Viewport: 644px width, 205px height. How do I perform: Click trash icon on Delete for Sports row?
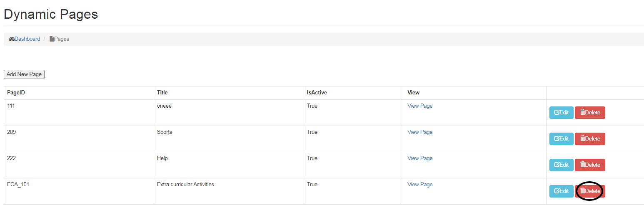click(583, 139)
